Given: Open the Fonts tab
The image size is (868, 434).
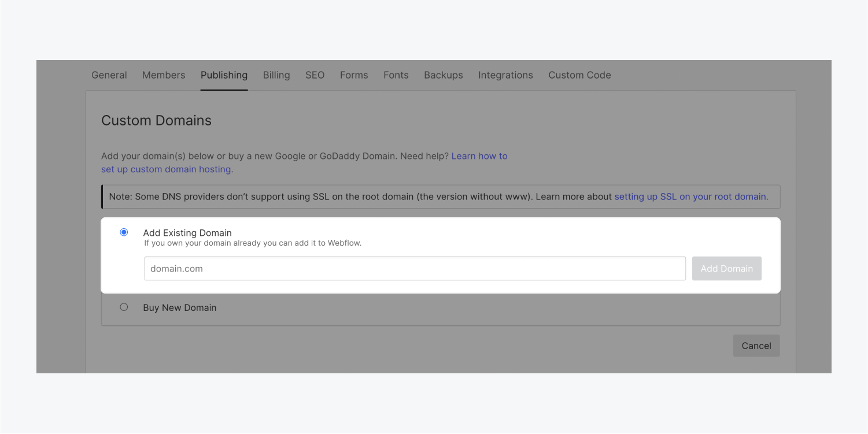Looking at the screenshot, I should pyautogui.click(x=396, y=75).
